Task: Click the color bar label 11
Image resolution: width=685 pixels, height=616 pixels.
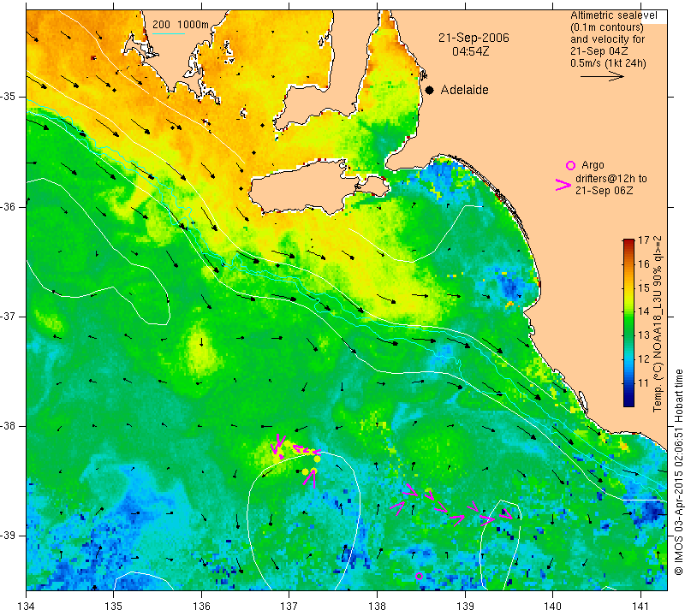Action: tap(644, 383)
